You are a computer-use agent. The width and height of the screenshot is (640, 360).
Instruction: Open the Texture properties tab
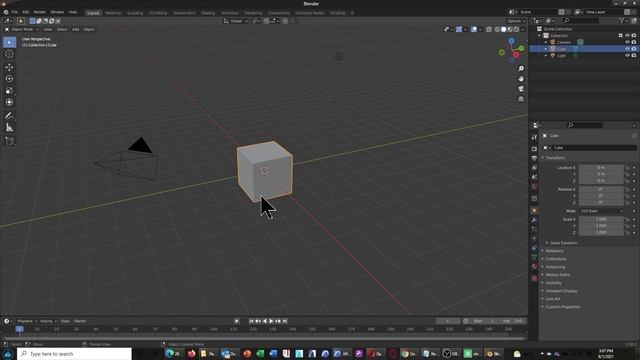click(534, 278)
